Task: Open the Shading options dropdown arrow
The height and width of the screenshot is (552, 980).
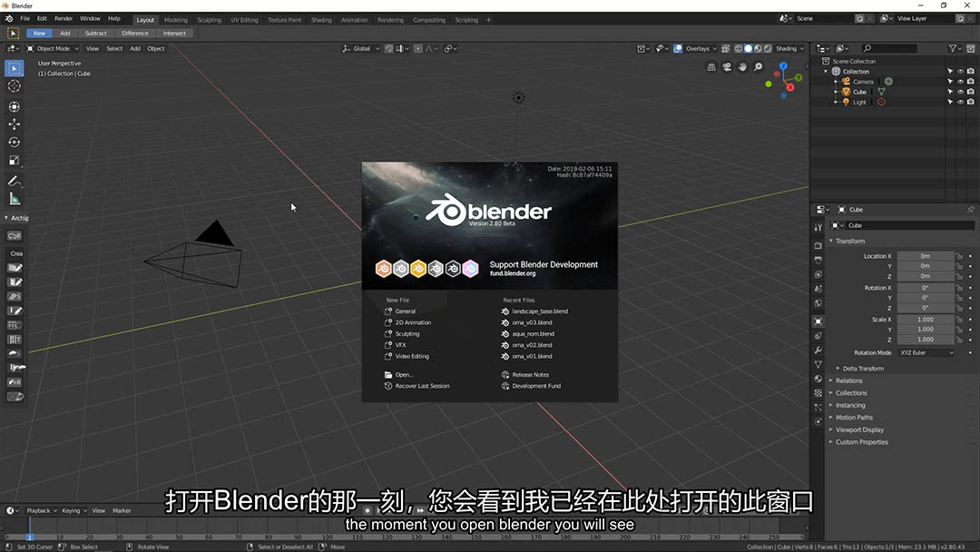Action: (802, 48)
